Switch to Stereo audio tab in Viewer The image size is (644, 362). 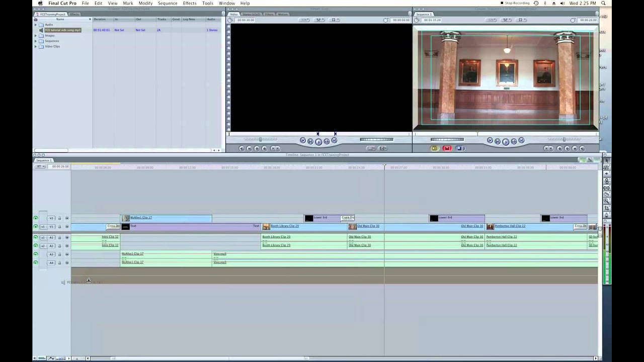[x=252, y=14]
